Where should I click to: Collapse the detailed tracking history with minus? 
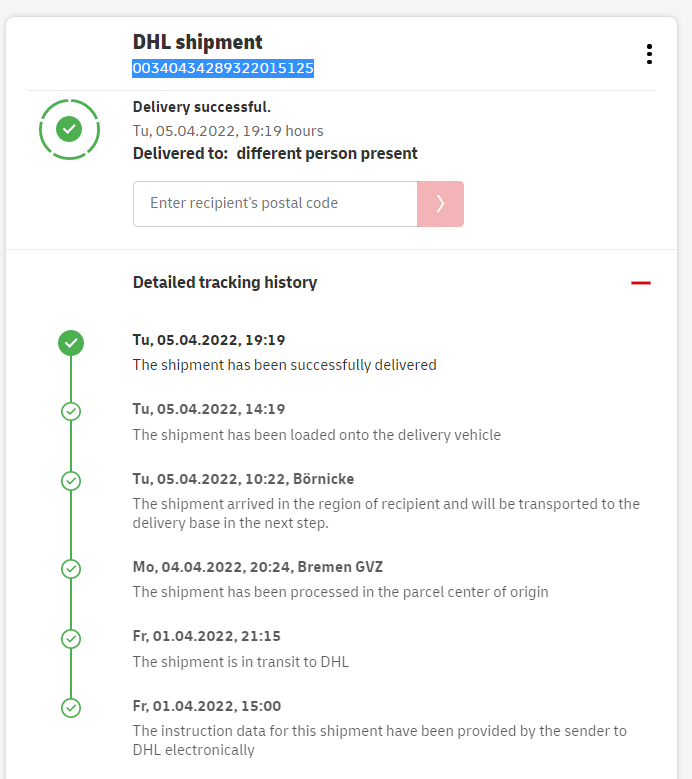(x=641, y=283)
